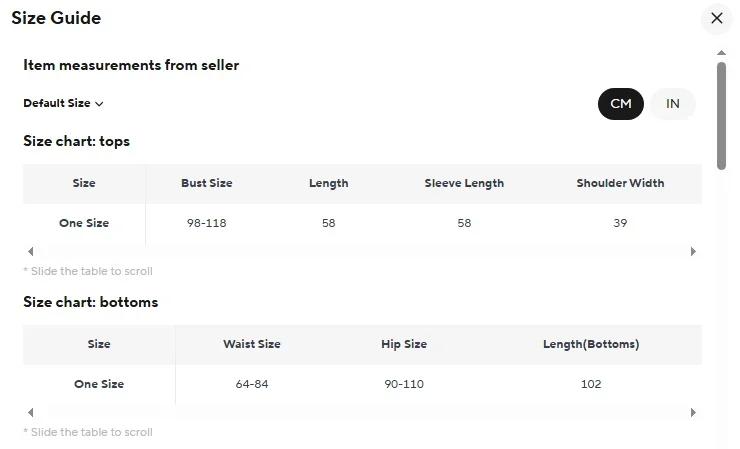Click the Length(Bottoms) column header
The height and width of the screenshot is (449, 740).
(x=591, y=344)
